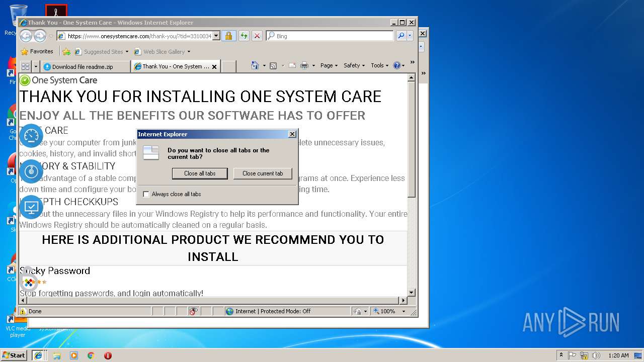Refresh the page with green arrows icon
The image size is (644, 362).
[x=244, y=36]
